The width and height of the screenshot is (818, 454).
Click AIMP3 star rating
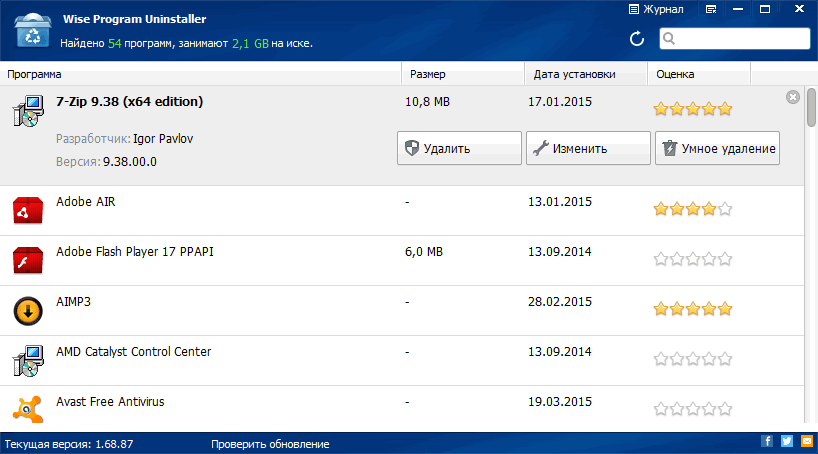point(693,309)
